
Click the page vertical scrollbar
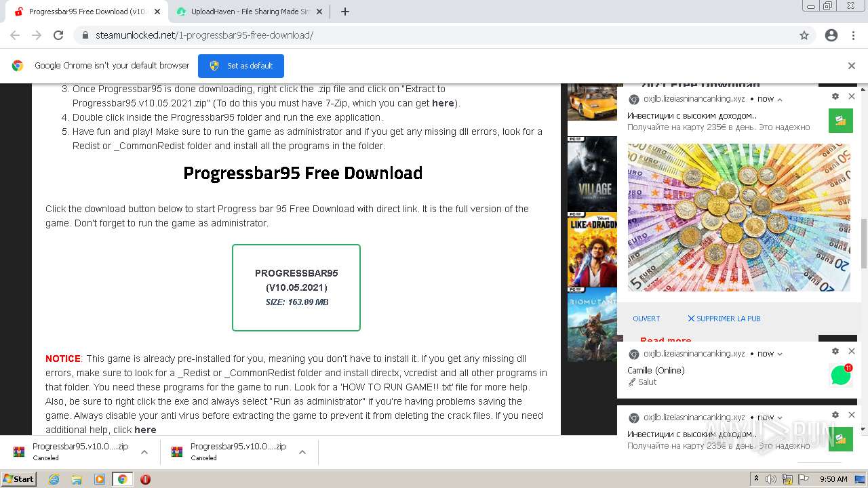(x=863, y=244)
